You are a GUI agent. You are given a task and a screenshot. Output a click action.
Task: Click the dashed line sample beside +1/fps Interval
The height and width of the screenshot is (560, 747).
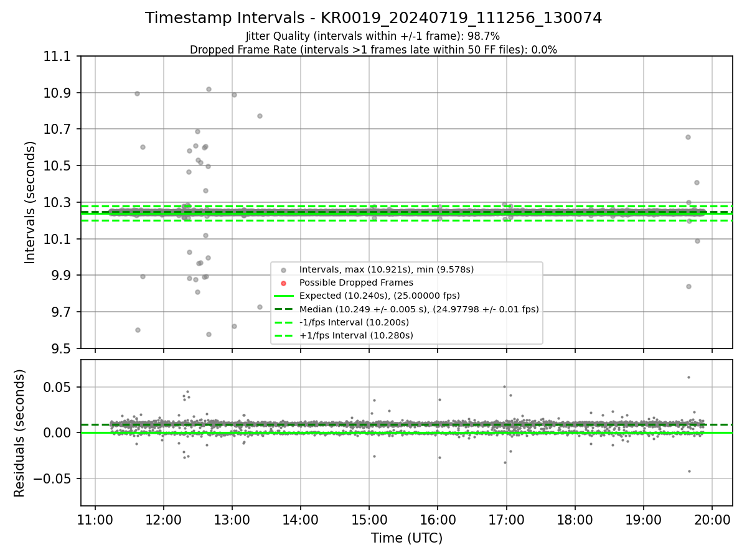pos(283,335)
